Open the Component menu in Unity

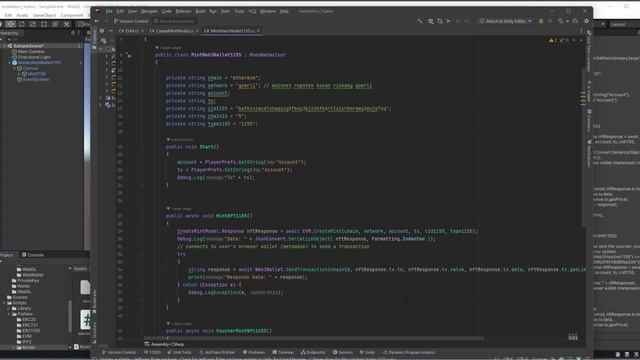pyautogui.click(x=72, y=15)
